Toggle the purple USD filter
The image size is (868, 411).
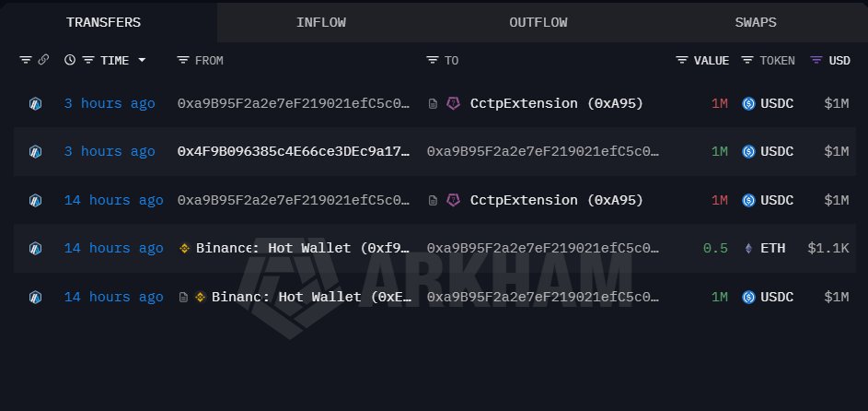816,61
